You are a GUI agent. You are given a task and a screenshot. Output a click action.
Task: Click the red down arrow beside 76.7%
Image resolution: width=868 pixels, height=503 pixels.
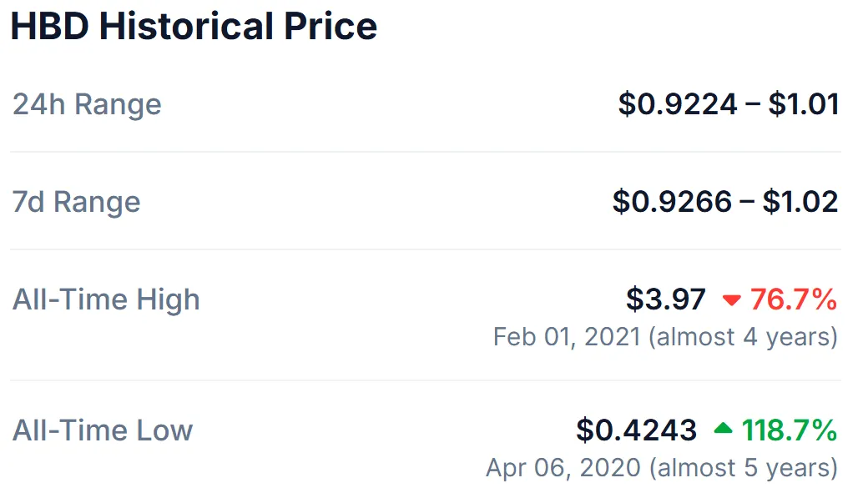click(x=731, y=300)
